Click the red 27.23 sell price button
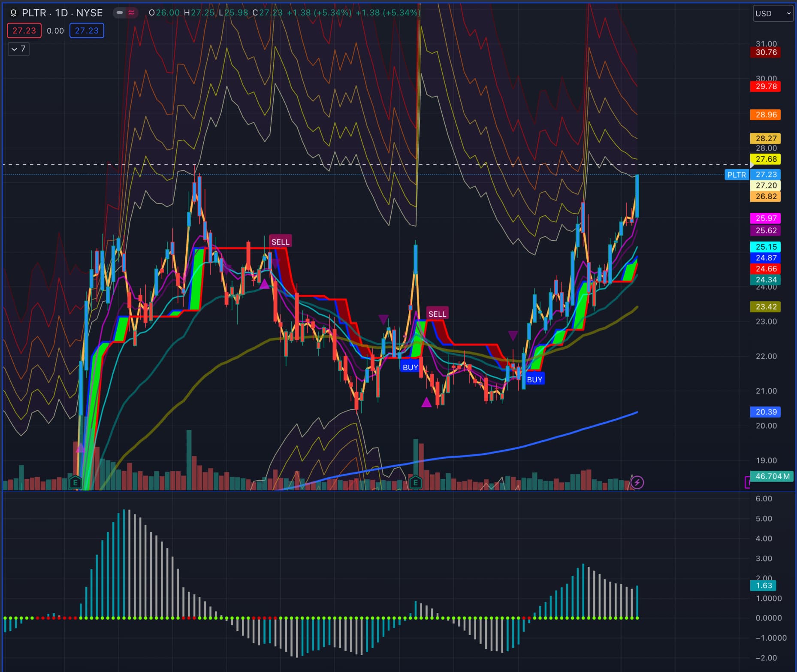The height and width of the screenshot is (672, 797). tap(24, 30)
